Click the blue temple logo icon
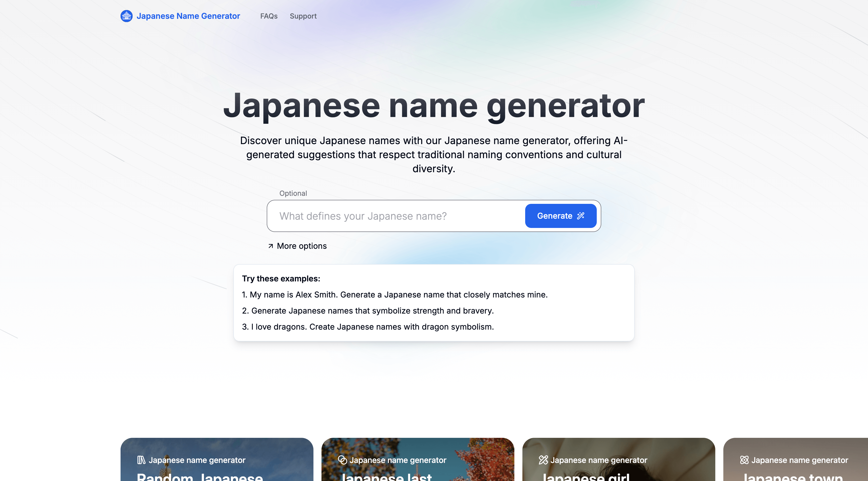The width and height of the screenshot is (868, 481). [126, 16]
